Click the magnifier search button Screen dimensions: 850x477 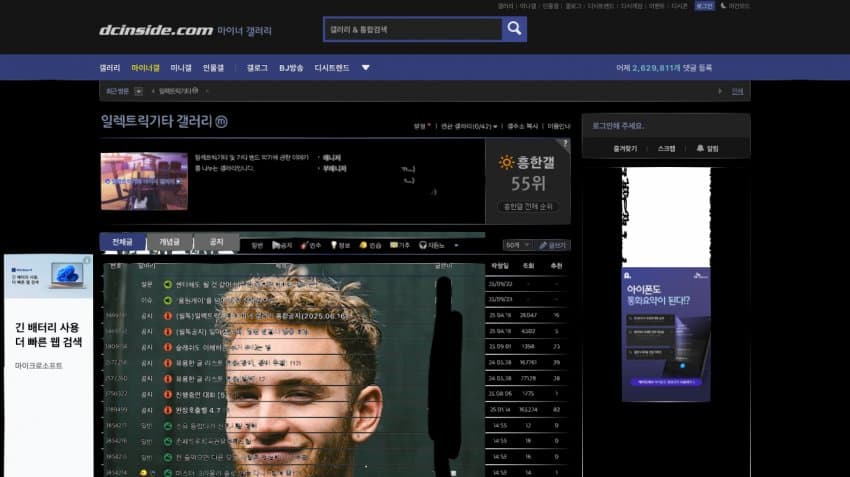pyautogui.click(x=514, y=29)
